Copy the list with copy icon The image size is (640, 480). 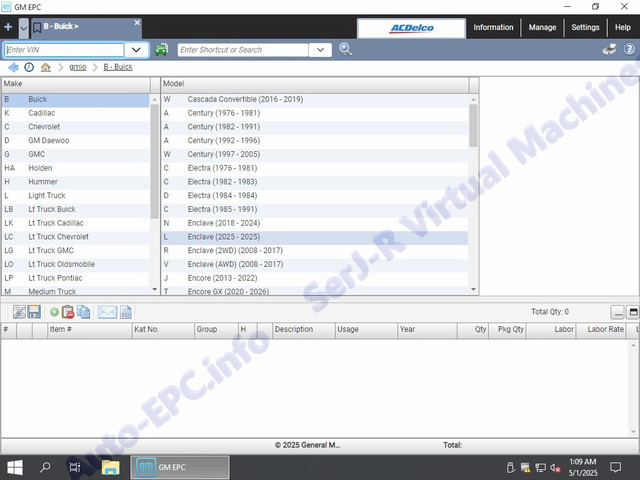click(x=84, y=312)
